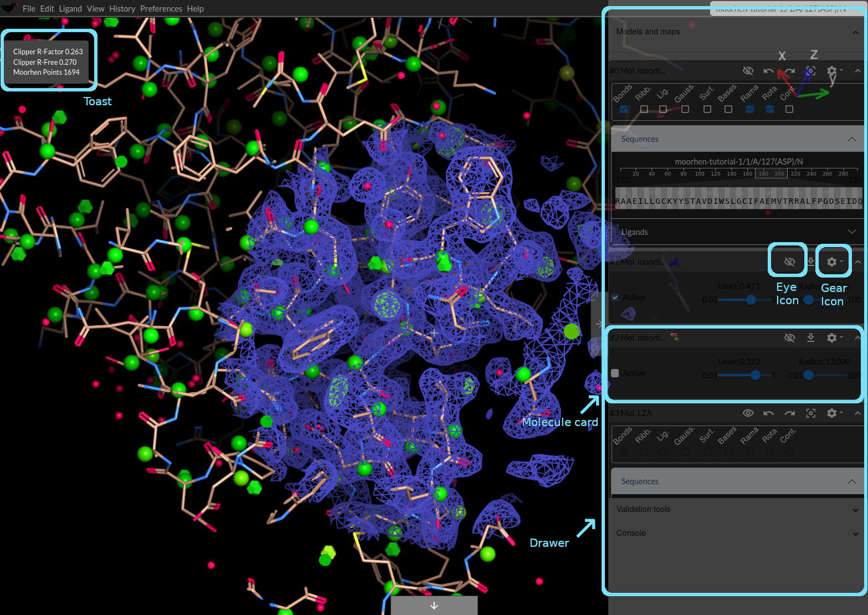Expand the Console panel

[855, 534]
